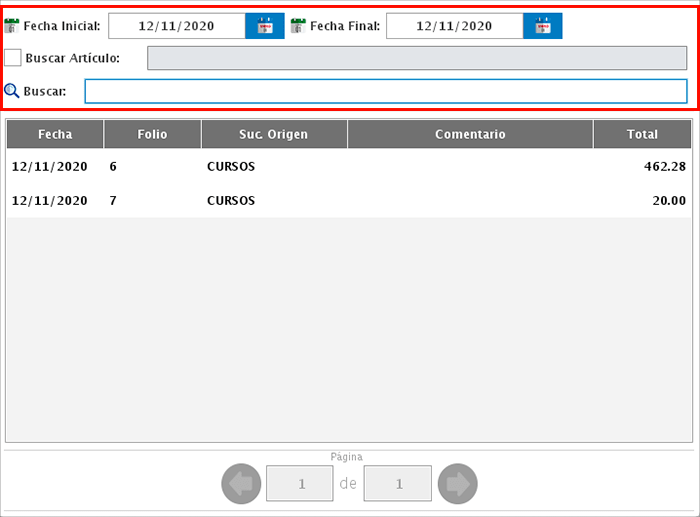This screenshot has height=517, width=700.
Task: Click the magnifying glass Buscar icon
Action: pyautogui.click(x=12, y=91)
